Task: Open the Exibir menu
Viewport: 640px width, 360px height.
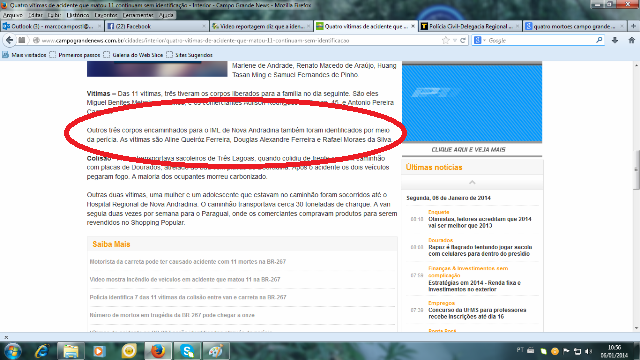Action: (54, 15)
